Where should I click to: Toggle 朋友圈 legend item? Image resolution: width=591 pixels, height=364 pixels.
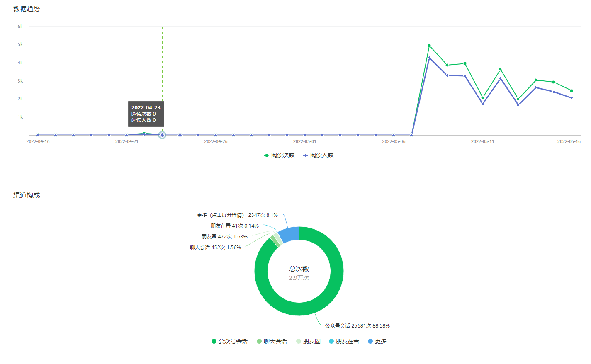(308, 341)
